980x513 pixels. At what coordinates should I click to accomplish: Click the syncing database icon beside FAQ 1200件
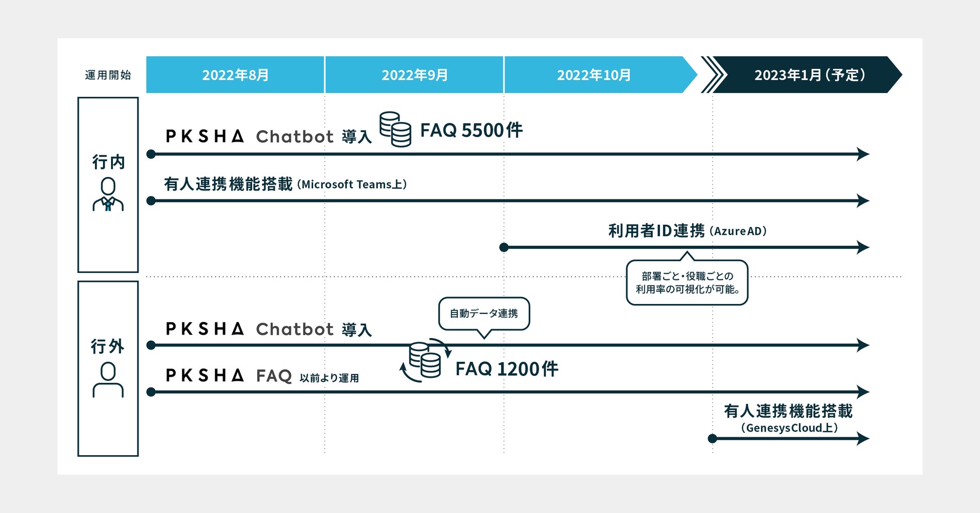coord(425,360)
